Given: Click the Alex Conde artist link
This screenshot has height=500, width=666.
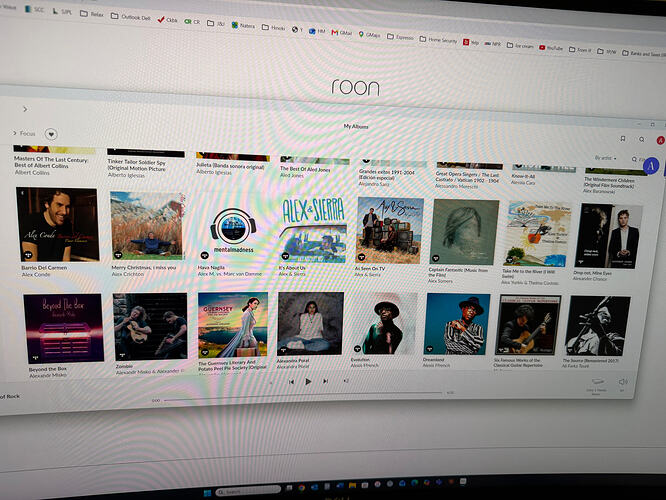Looking at the screenshot, I should 36,275.
